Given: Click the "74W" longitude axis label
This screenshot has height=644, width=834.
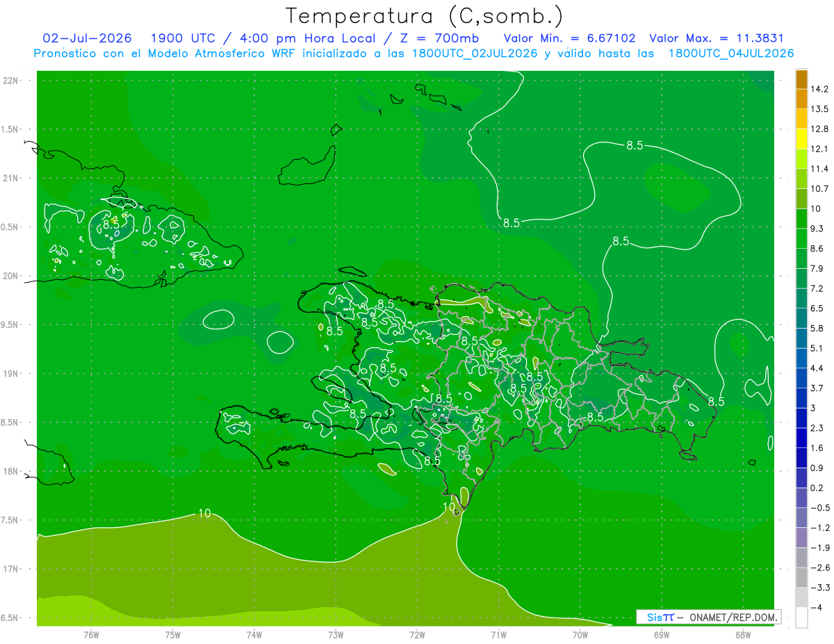Looking at the screenshot, I should pos(254,634).
